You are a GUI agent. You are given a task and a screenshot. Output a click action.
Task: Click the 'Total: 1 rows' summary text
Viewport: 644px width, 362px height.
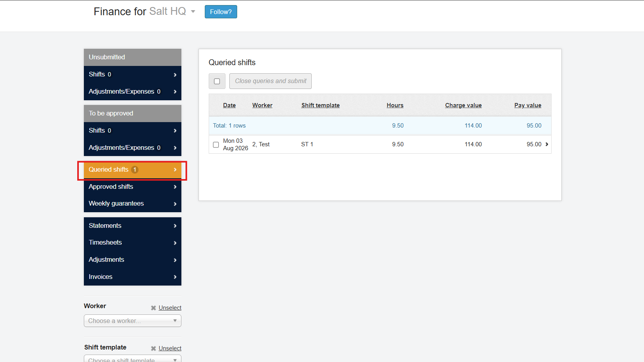pyautogui.click(x=229, y=126)
